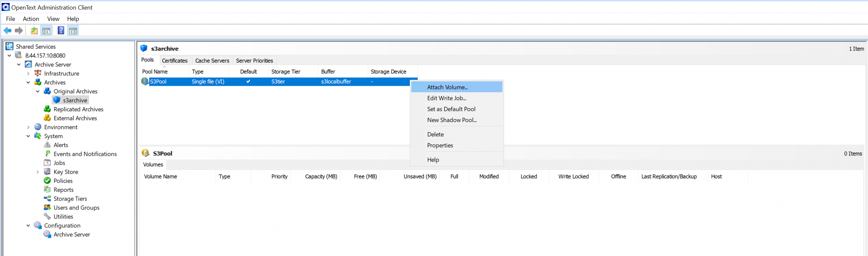Choose Edit Write Job... from the context menu
Viewport: 868px width, 256px height.
(457, 98)
